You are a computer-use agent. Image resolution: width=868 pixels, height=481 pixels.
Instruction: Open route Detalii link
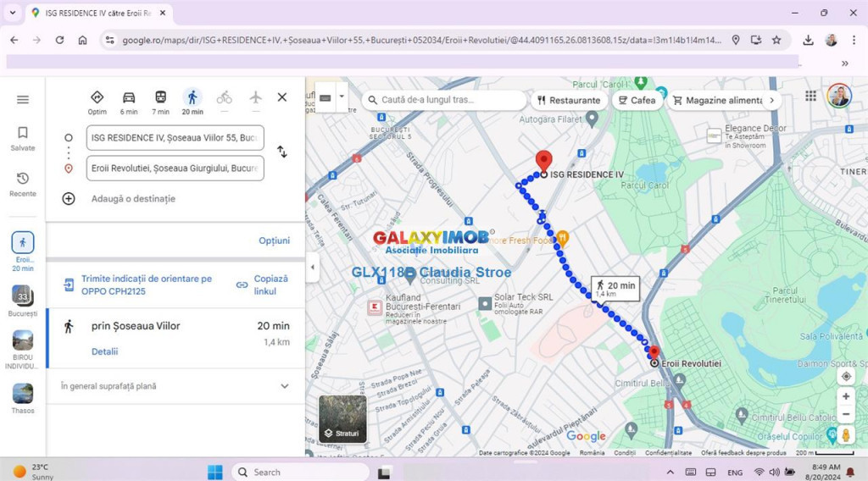pyautogui.click(x=104, y=351)
